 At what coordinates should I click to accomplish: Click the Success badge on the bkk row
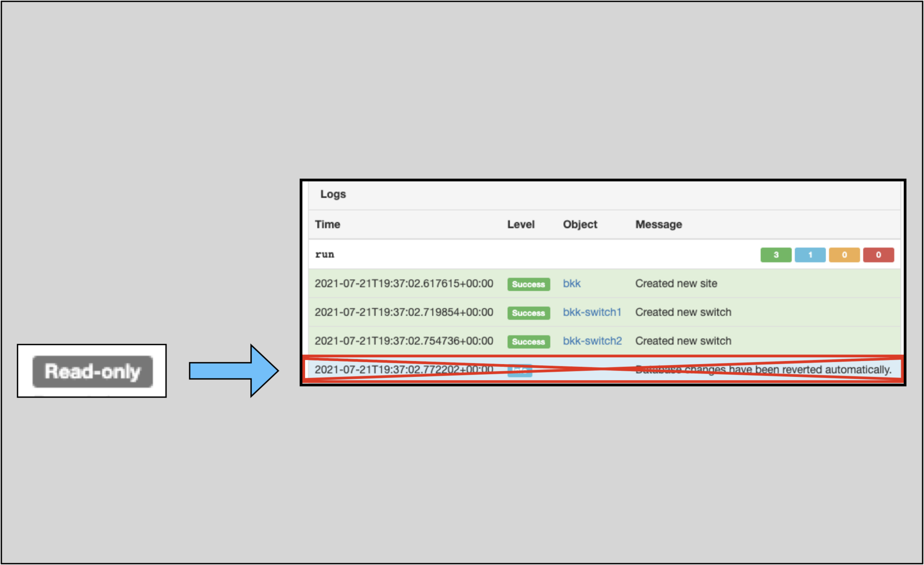(x=528, y=284)
